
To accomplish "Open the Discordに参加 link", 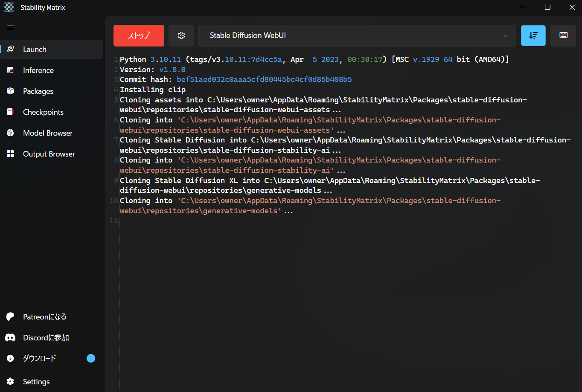I will pyautogui.click(x=46, y=337).
